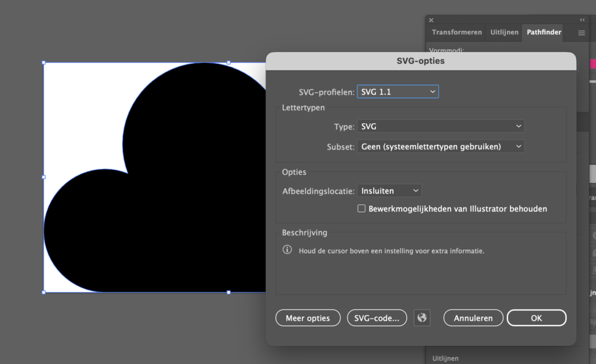This screenshot has height=364, width=596.
Task: Click the globe preview-in-browser icon
Action: pos(422,317)
